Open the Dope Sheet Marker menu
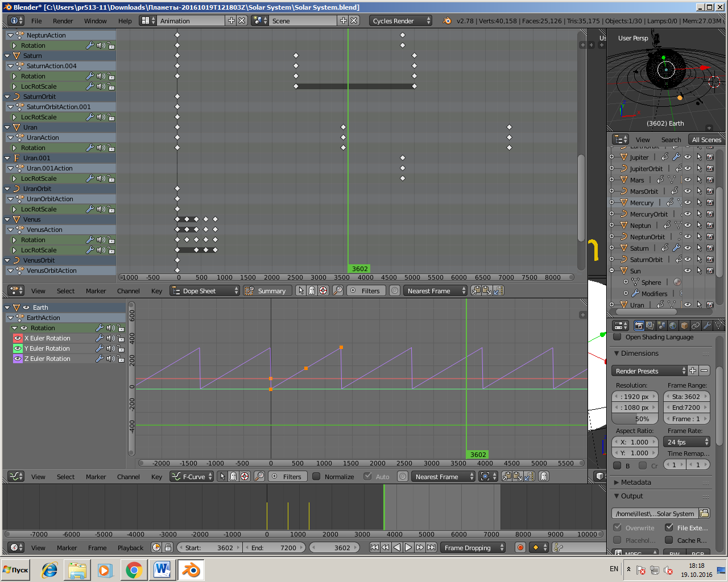This screenshot has height=582, width=728. 96,291
